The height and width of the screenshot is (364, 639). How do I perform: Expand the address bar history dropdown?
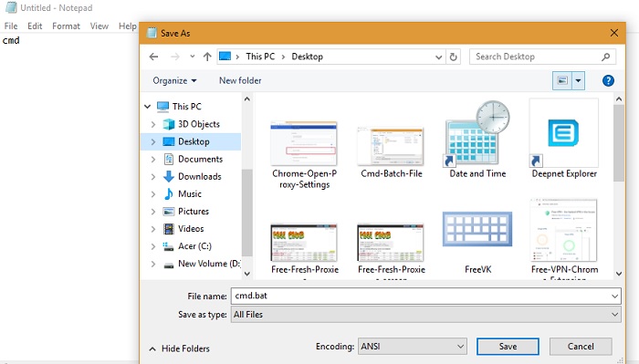[x=438, y=57]
